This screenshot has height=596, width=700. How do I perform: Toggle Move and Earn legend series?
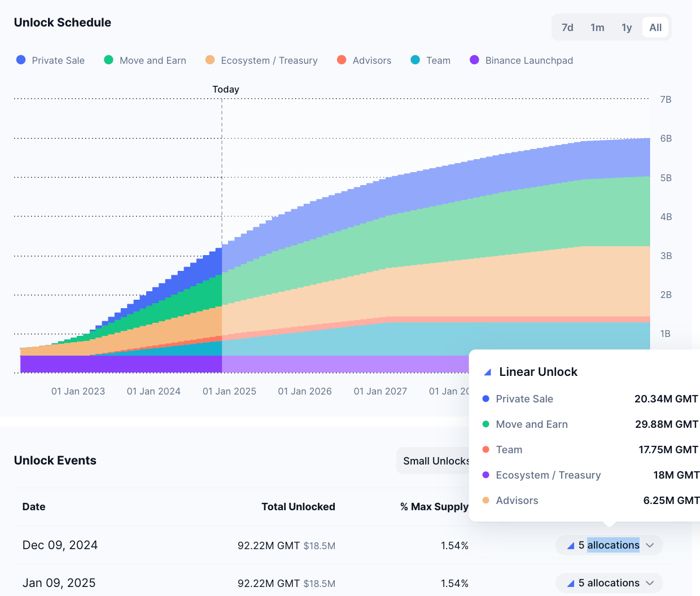(x=145, y=60)
